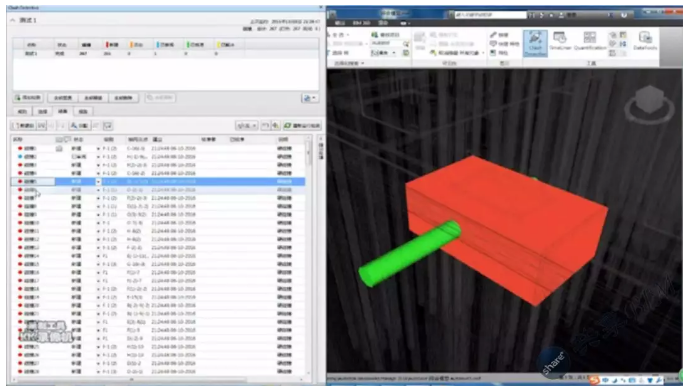
Task: Click the 链接 links ribbon button
Action: [x=500, y=35]
